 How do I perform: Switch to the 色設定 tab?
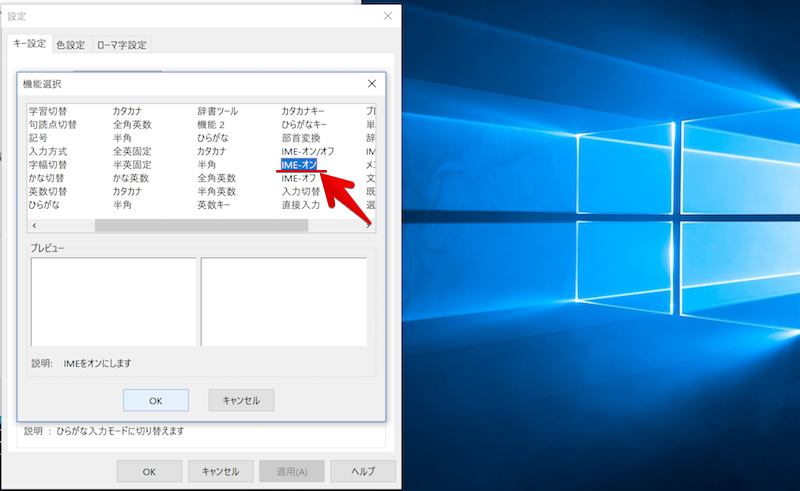(71, 45)
